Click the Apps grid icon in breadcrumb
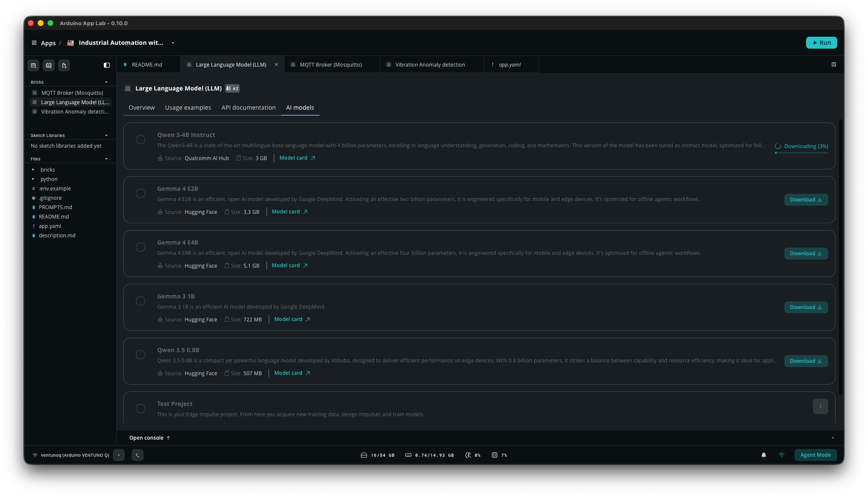868x496 pixels. coord(34,43)
